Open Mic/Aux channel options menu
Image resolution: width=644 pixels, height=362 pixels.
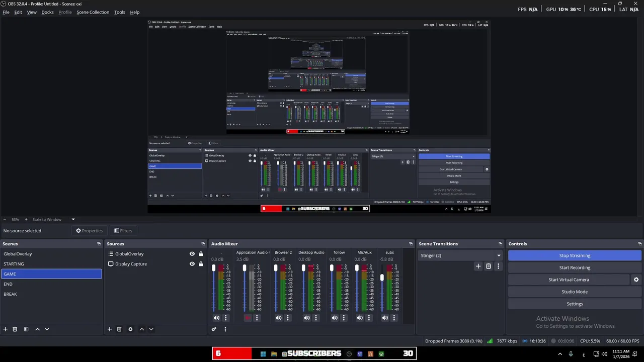(369, 318)
